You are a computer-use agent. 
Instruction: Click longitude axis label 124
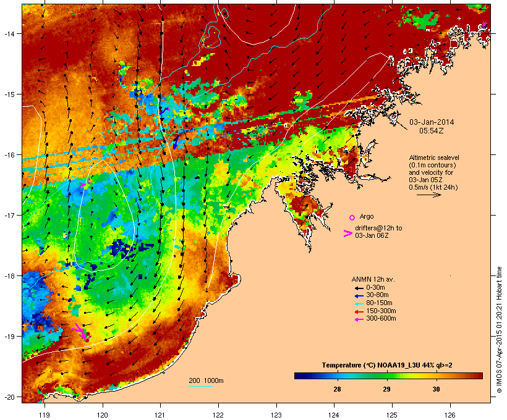pos(334,415)
